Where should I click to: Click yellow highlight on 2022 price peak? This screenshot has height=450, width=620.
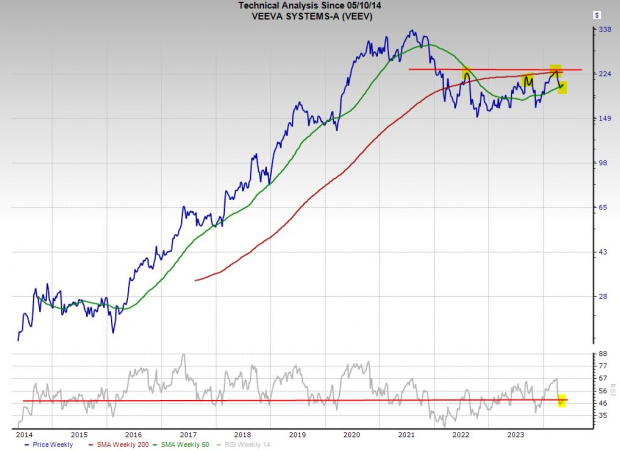[466, 73]
